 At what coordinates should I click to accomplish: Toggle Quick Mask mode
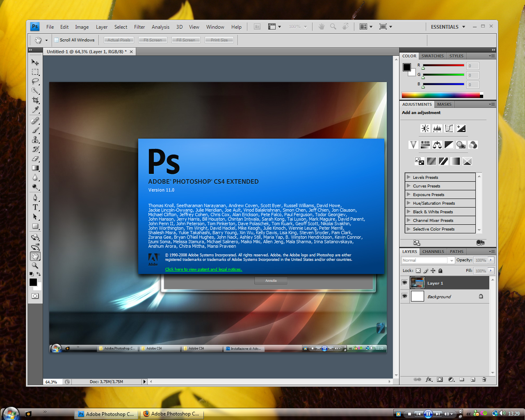pyautogui.click(x=35, y=296)
